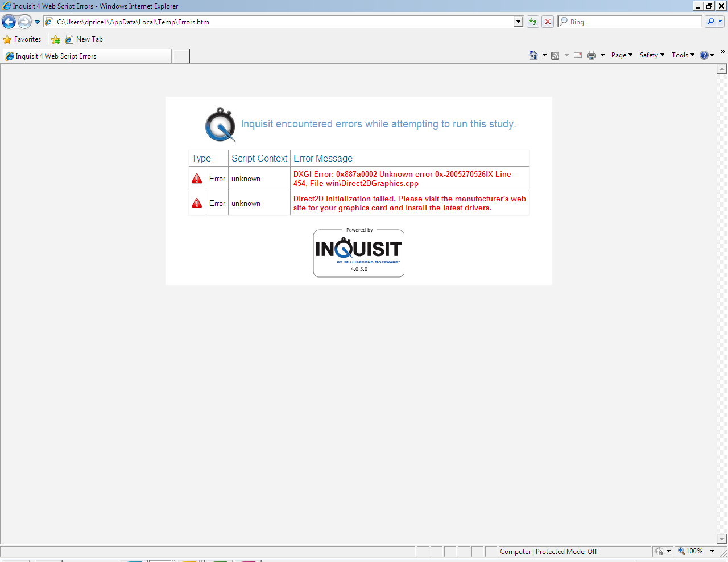Open the search provider dropdown arrow

tap(720, 22)
